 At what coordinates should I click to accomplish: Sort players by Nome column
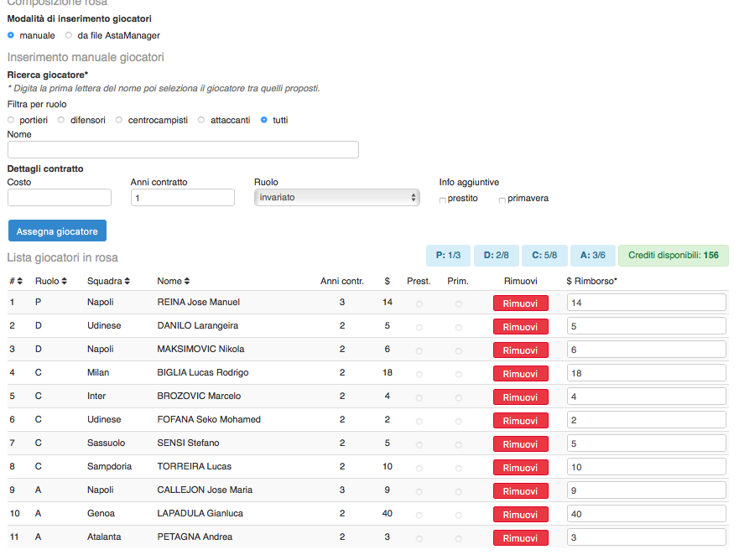point(174,281)
